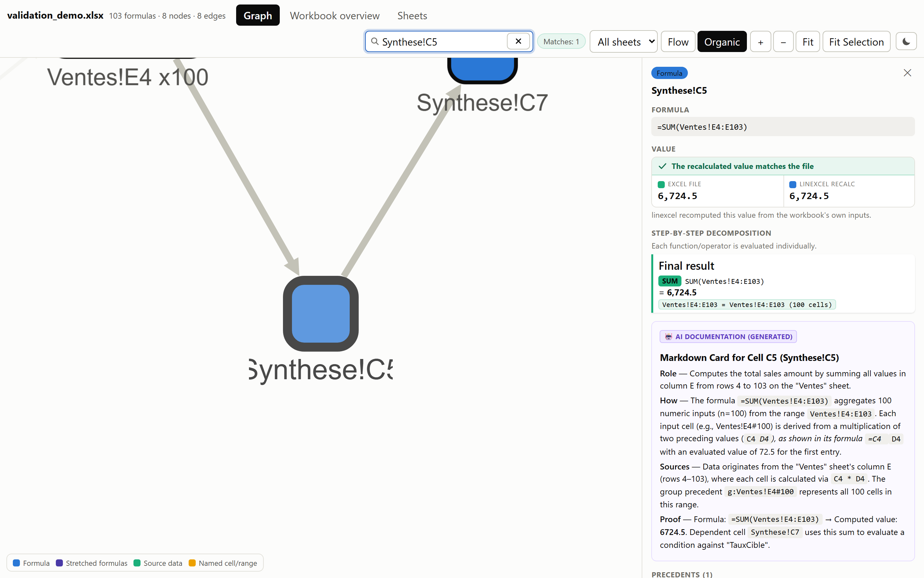Image resolution: width=924 pixels, height=578 pixels.
Task: Click the Synthese!C7 code reference in Proof
Action: tap(775, 532)
